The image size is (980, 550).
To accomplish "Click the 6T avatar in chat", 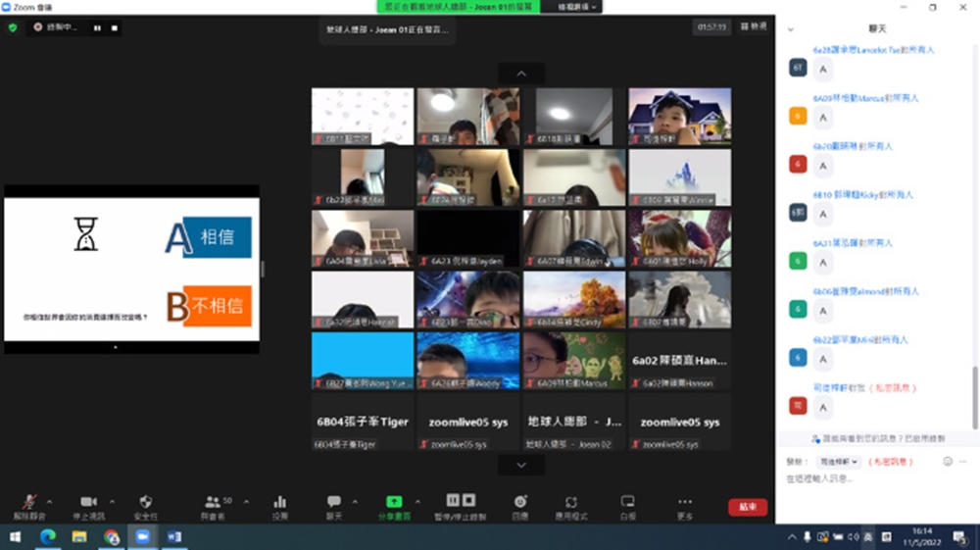I will click(x=798, y=68).
